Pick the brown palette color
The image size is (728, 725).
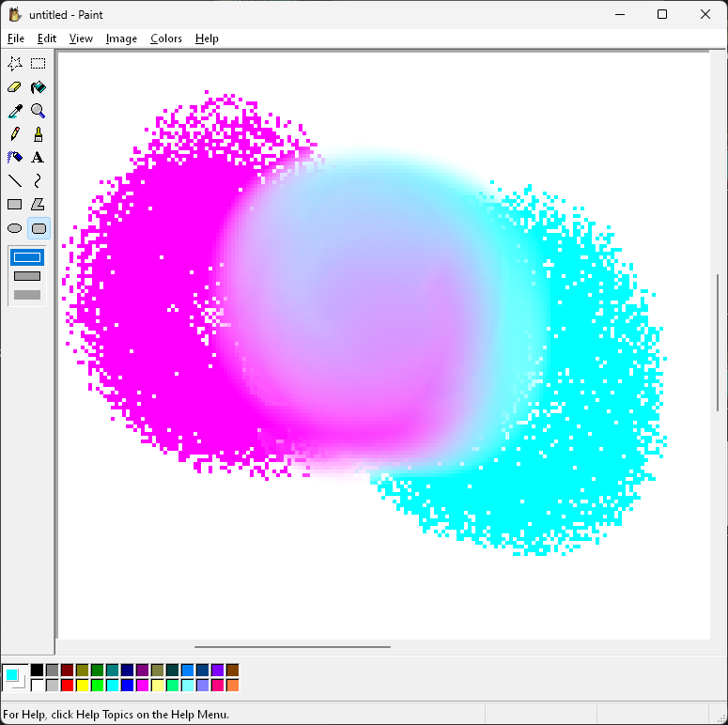233,670
